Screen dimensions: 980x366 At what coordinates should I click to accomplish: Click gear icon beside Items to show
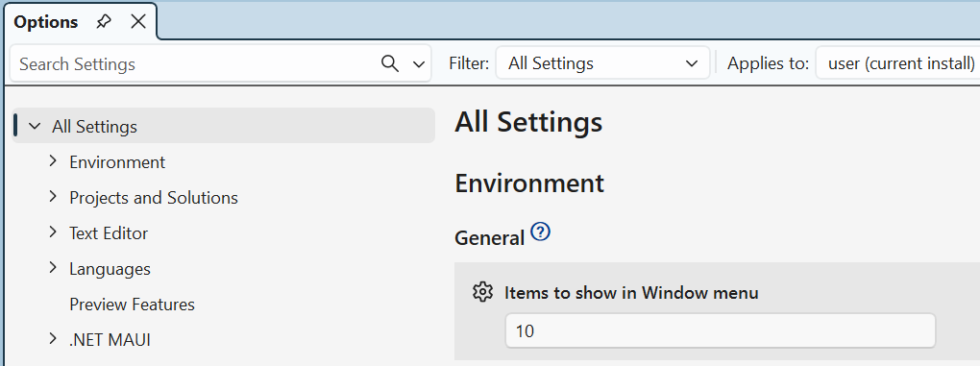coord(482,292)
